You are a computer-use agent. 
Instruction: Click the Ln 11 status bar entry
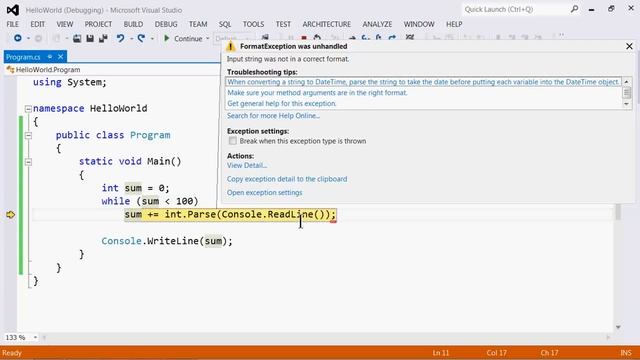tap(440, 353)
